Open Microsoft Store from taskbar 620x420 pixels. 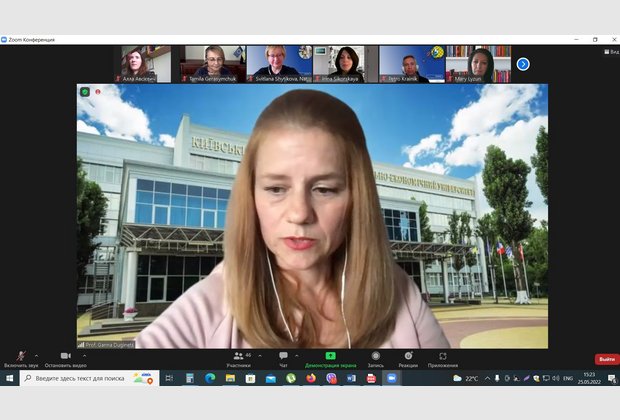[250, 378]
